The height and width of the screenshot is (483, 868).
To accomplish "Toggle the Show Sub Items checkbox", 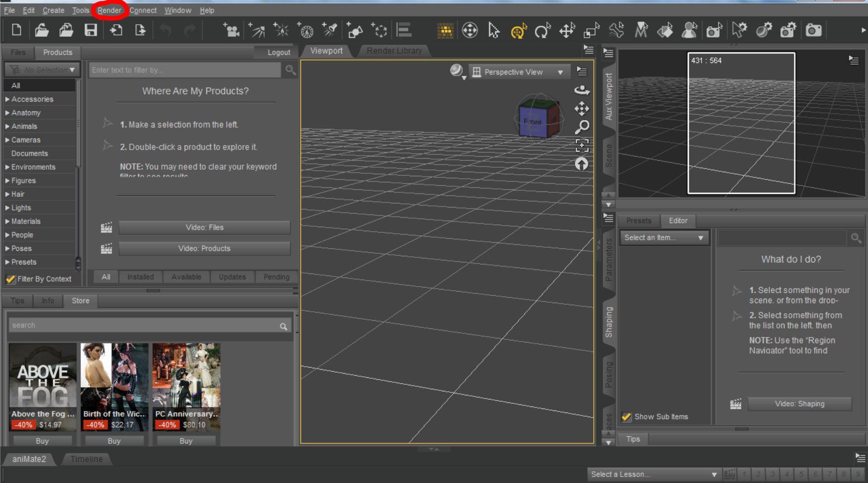I will pos(626,417).
